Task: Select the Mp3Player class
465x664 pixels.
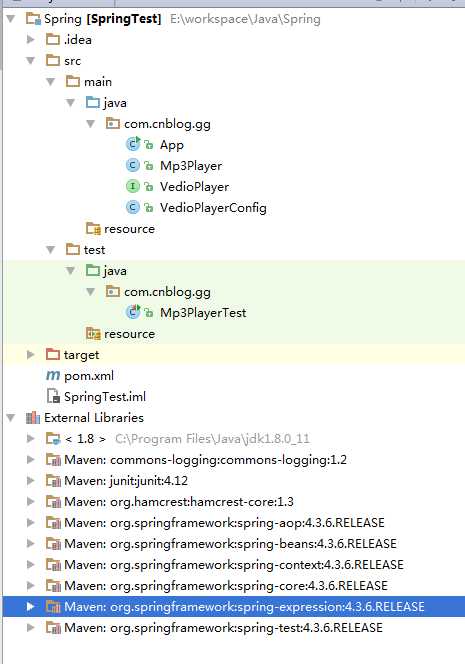Action: click(191, 166)
